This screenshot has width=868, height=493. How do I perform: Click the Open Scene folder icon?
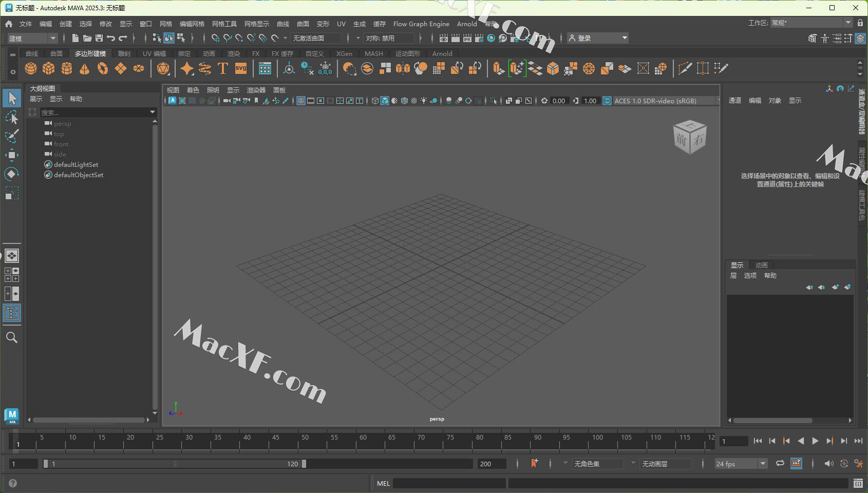(x=87, y=38)
